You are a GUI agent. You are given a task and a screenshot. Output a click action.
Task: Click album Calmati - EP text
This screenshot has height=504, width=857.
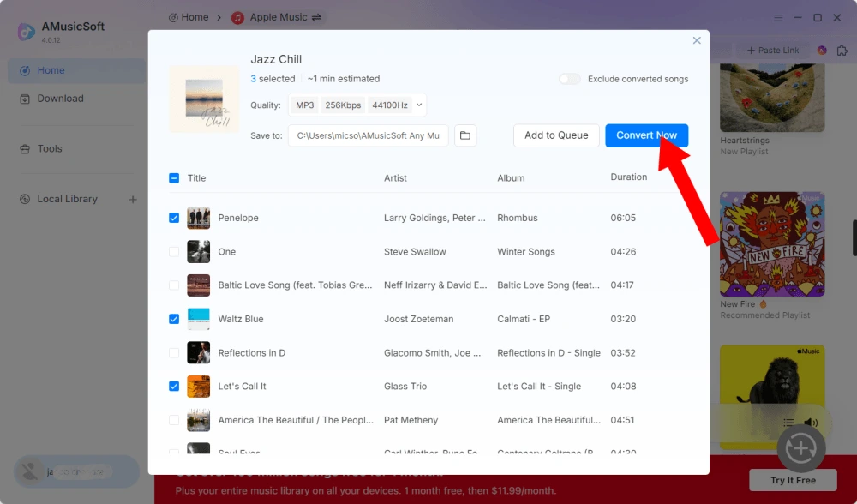[x=524, y=319]
